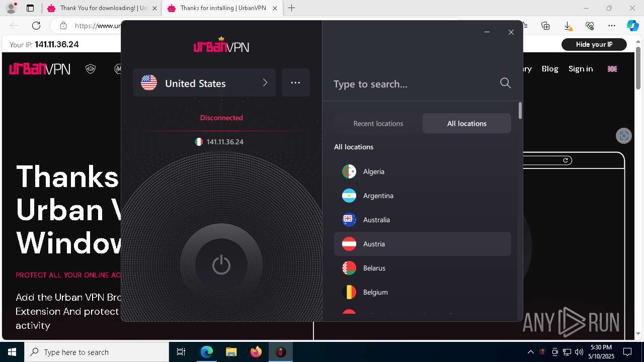Screen dimensions: 644x362
Task: Click the site info lock icon
Action: (x=63, y=26)
